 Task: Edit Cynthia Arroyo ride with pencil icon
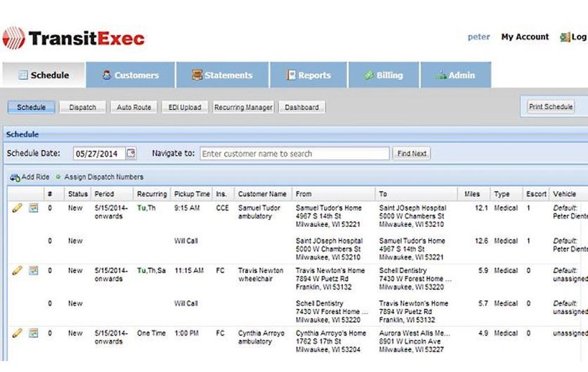click(x=17, y=333)
